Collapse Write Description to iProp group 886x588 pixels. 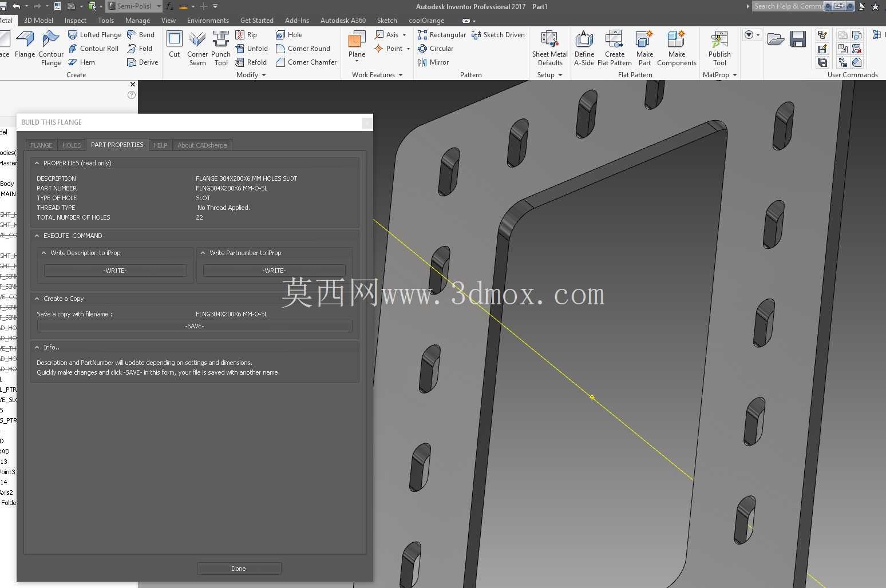click(x=44, y=253)
